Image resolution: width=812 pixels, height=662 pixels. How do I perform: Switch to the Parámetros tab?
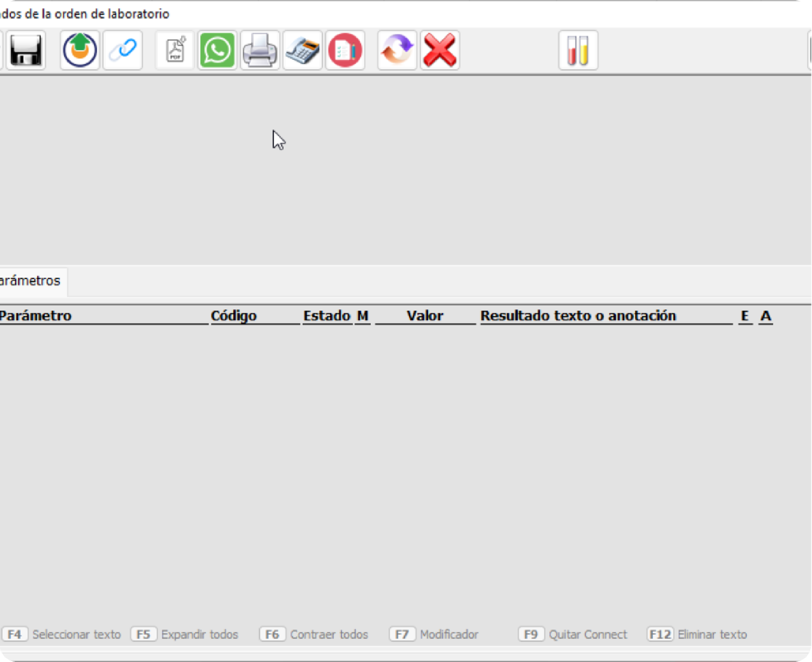30,281
